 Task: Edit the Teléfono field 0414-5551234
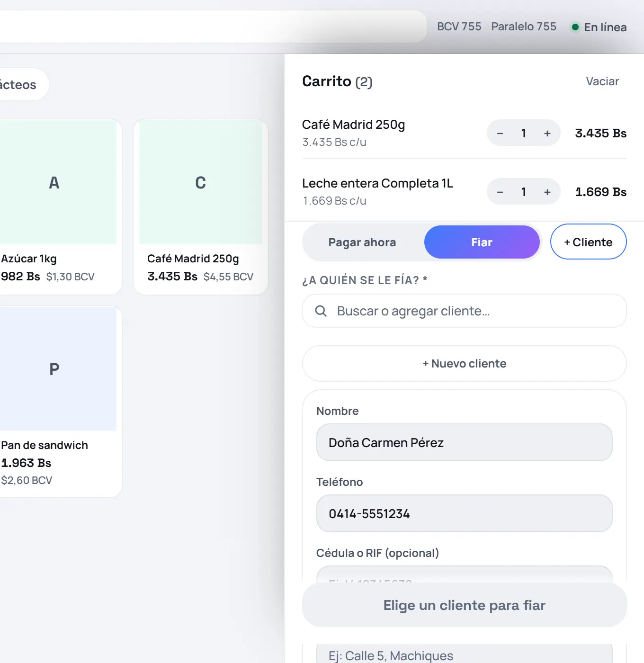coord(465,513)
